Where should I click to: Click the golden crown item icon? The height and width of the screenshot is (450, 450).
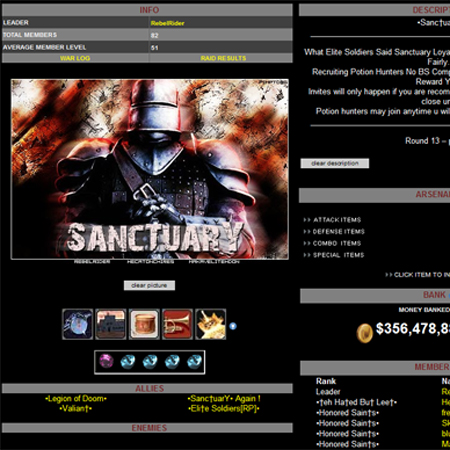click(x=211, y=324)
